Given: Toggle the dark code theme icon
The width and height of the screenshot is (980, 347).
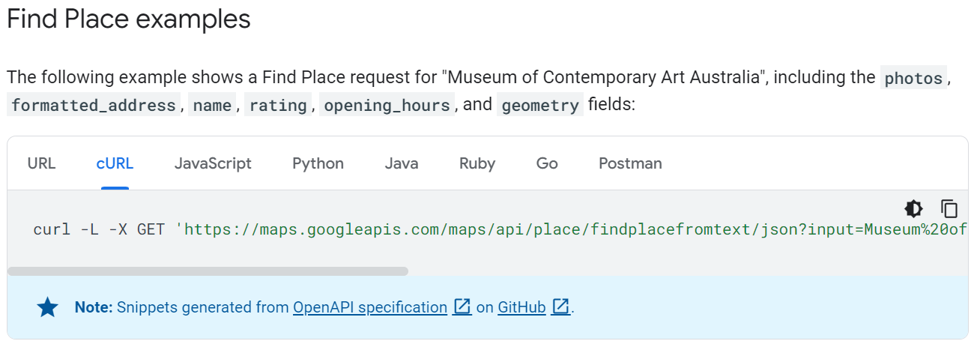Looking at the screenshot, I should pos(913,208).
